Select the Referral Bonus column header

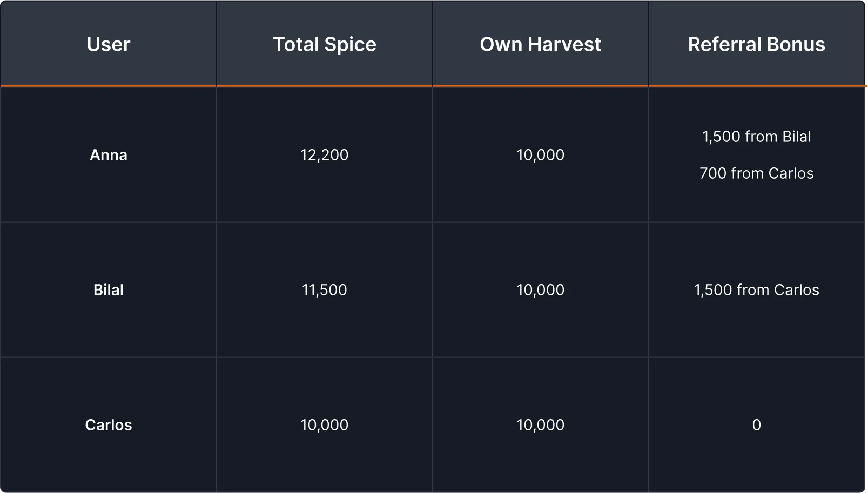(756, 44)
